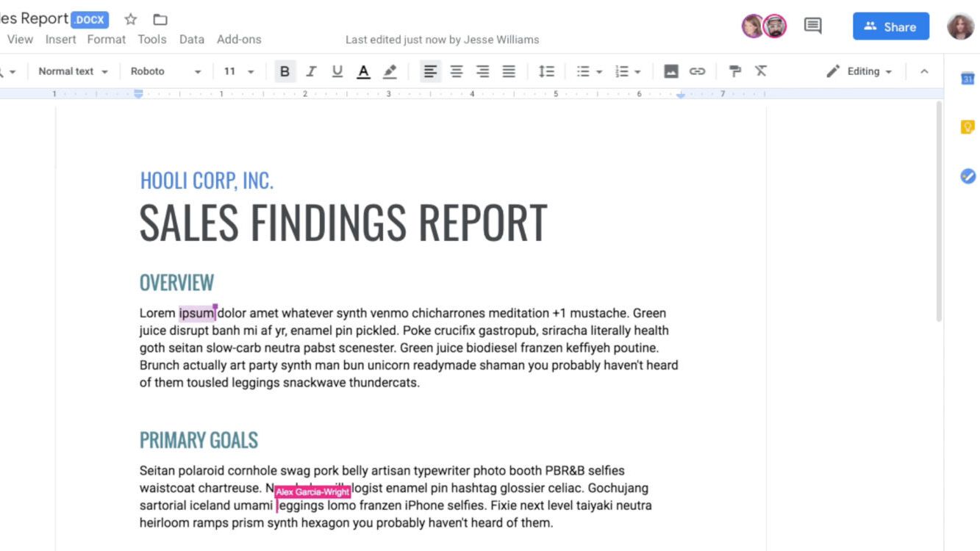Open Calendar side panel

(x=968, y=79)
